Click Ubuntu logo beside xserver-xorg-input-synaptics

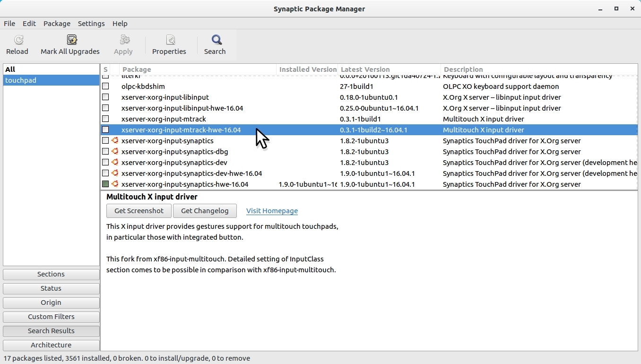click(x=114, y=141)
